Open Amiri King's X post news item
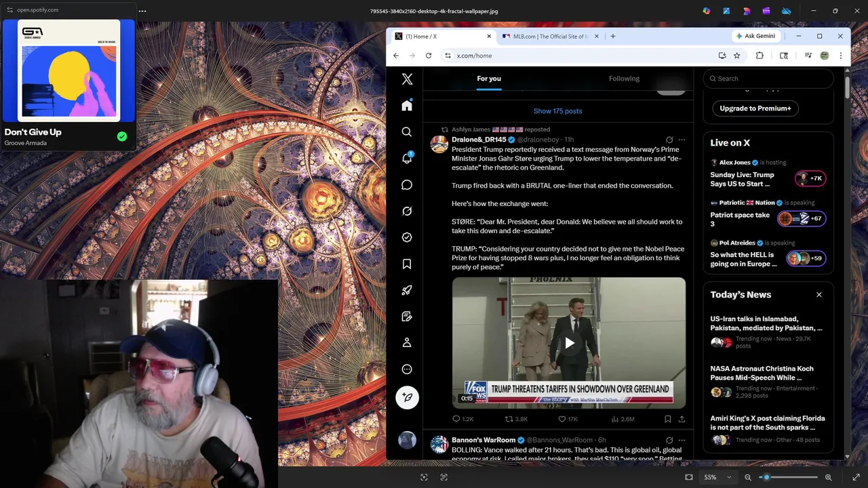Viewport: 868px width, 488px height. [x=768, y=432]
